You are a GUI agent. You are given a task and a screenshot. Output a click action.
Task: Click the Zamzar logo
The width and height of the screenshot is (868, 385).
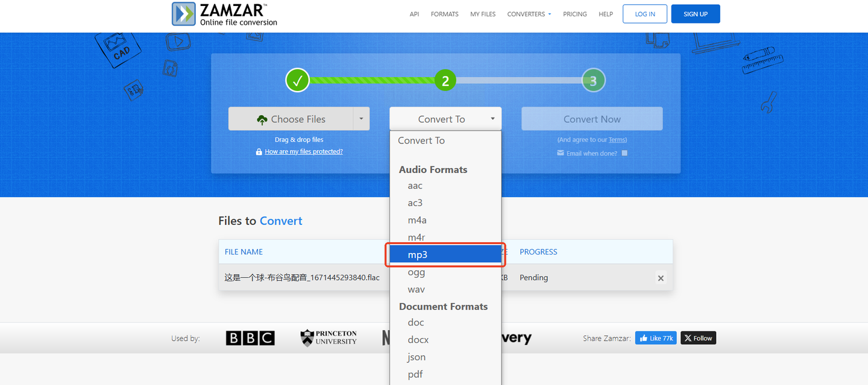[224, 14]
